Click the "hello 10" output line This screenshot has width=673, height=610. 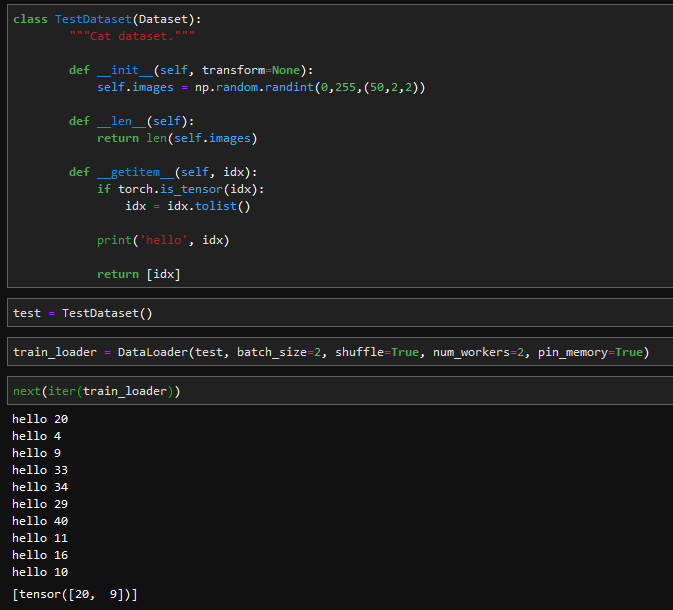click(39, 572)
